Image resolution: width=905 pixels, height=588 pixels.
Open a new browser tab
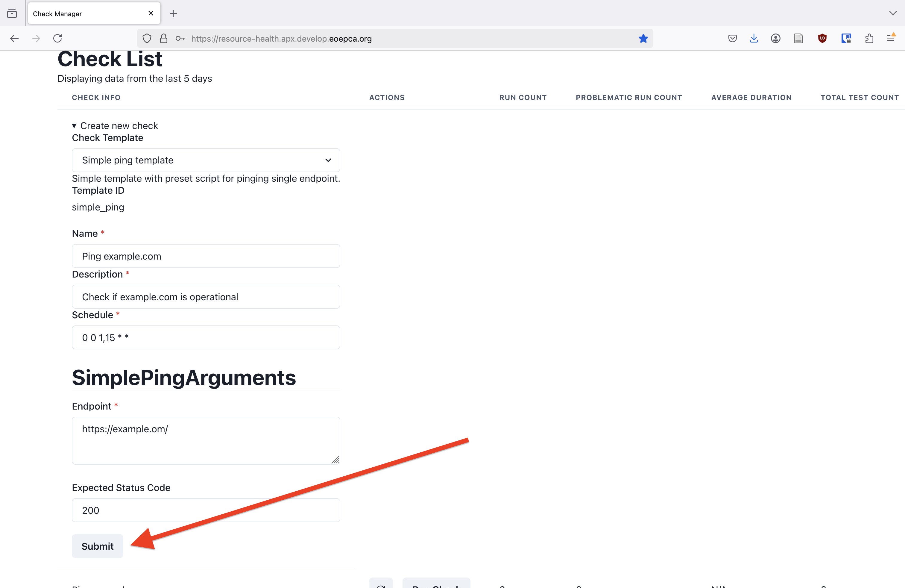173,14
